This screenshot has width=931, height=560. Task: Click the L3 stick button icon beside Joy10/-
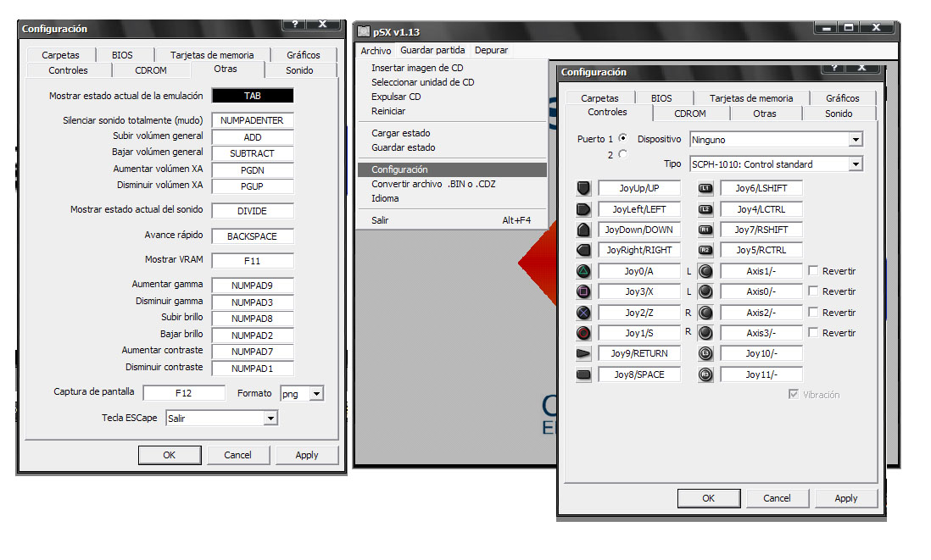(705, 353)
